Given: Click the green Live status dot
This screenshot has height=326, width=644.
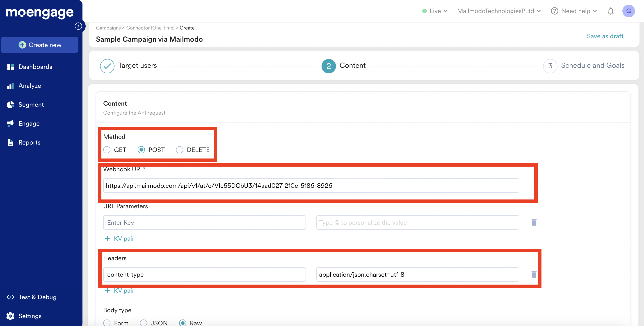Looking at the screenshot, I should tap(424, 11).
